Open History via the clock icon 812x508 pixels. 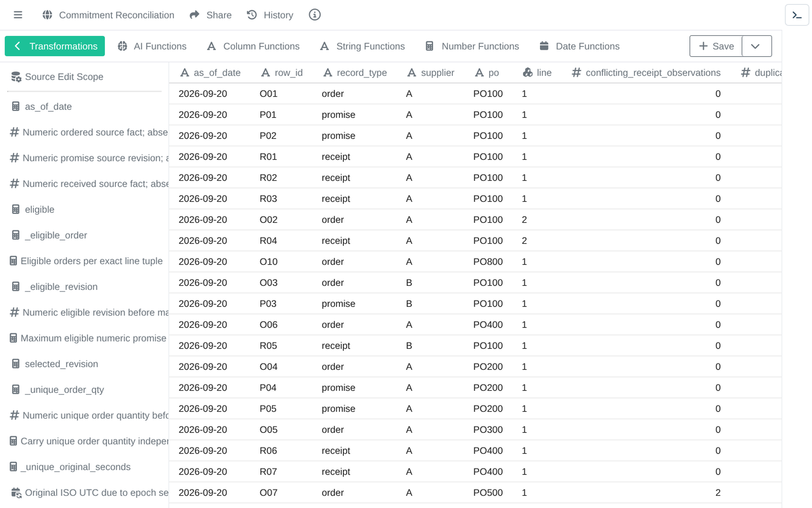coord(252,15)
